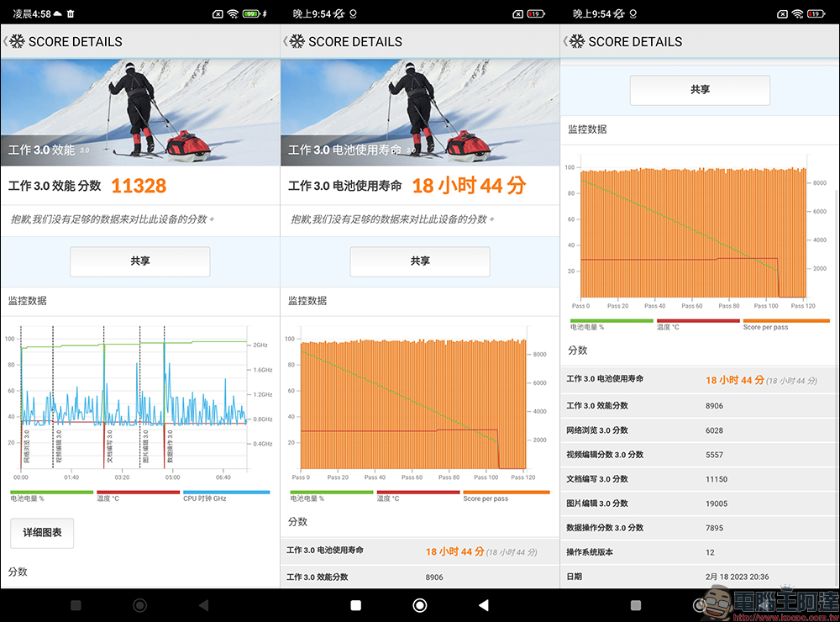This screenshot has height=622, width=840.
Task: Tap the 数据操作 3.0 分数 7895 row
Action: click(700, 528)
